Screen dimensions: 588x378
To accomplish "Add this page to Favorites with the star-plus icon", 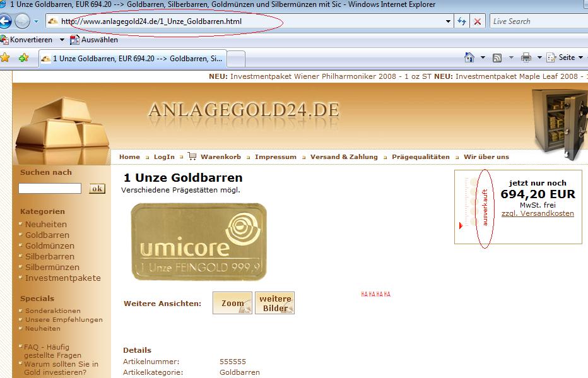I will coord(24,57).
